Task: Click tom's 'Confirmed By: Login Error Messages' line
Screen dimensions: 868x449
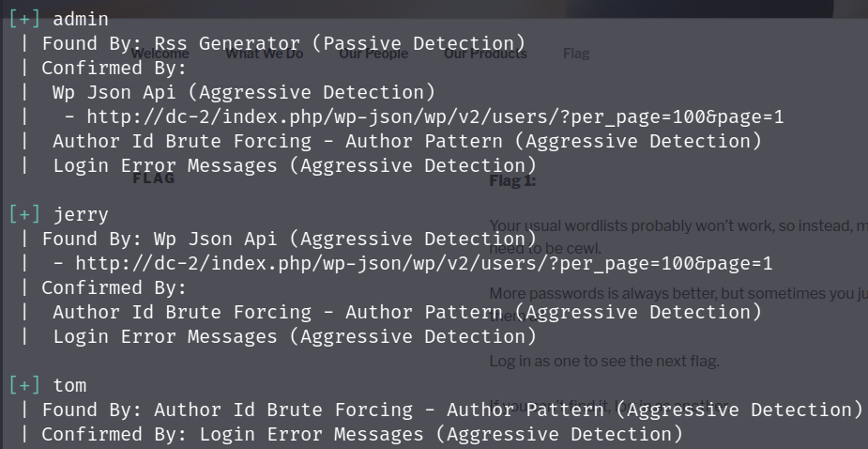Action: [362, 434]
